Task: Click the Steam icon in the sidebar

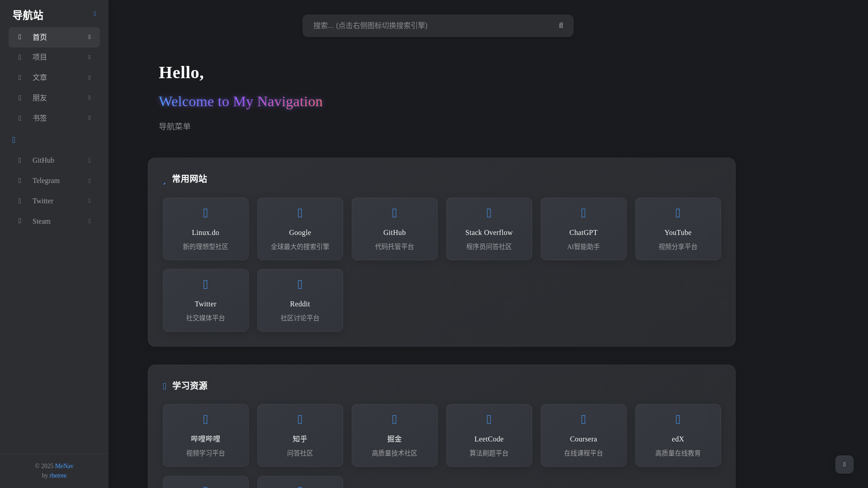Action: 19,221
